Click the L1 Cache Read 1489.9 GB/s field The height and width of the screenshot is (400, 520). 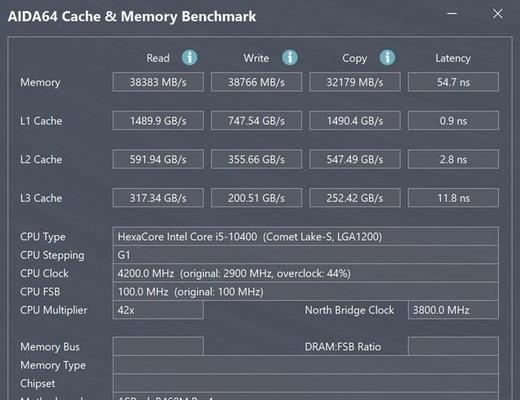[x=158, y=121]
